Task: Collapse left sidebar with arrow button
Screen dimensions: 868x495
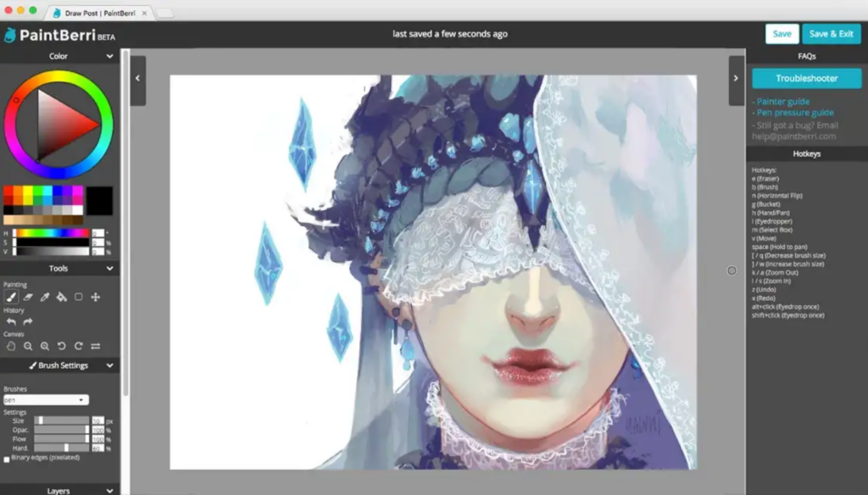Action: coord(138,81)
